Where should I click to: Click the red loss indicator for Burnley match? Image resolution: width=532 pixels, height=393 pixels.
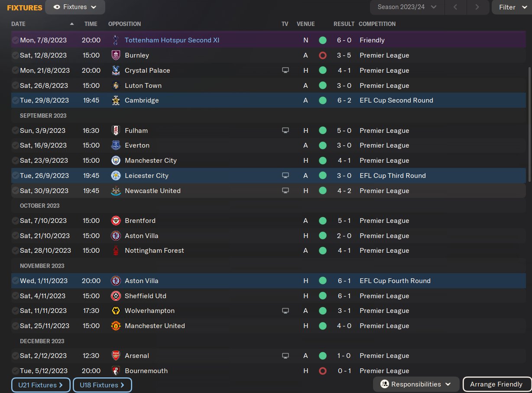point(322,55)
